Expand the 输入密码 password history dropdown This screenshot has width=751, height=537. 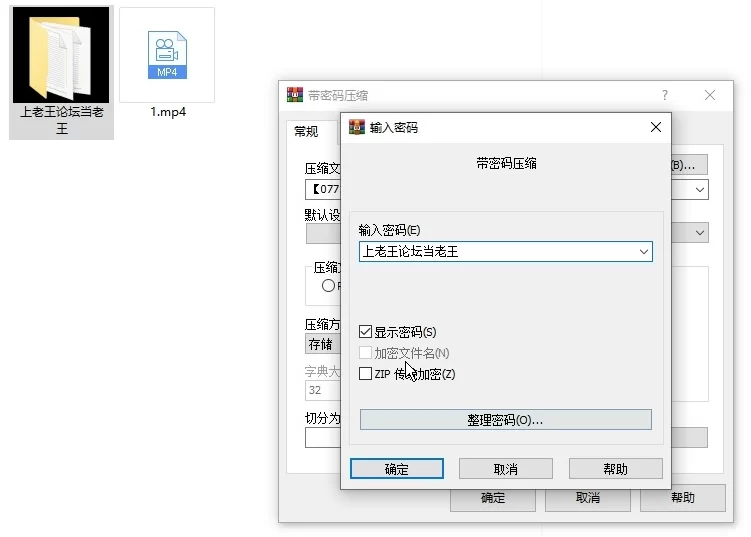coord(644,252)
